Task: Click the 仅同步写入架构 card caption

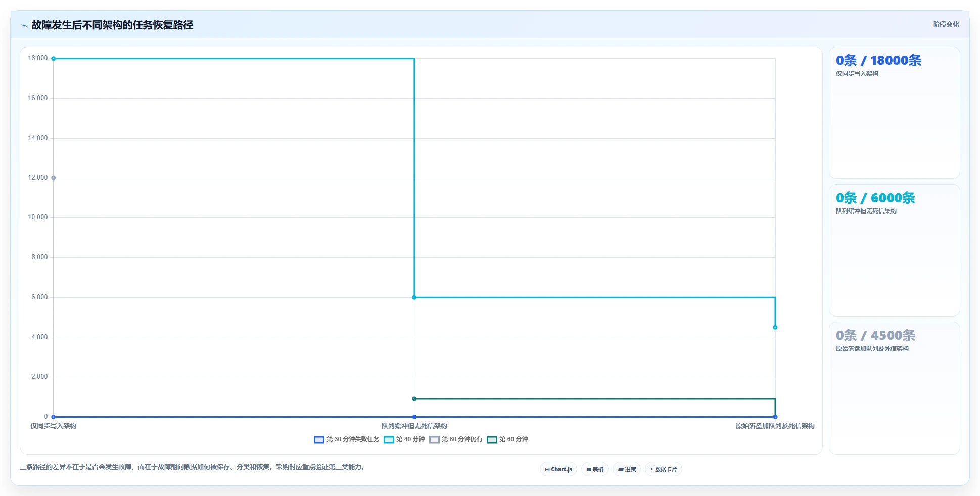Action: (x=857, y=74)
